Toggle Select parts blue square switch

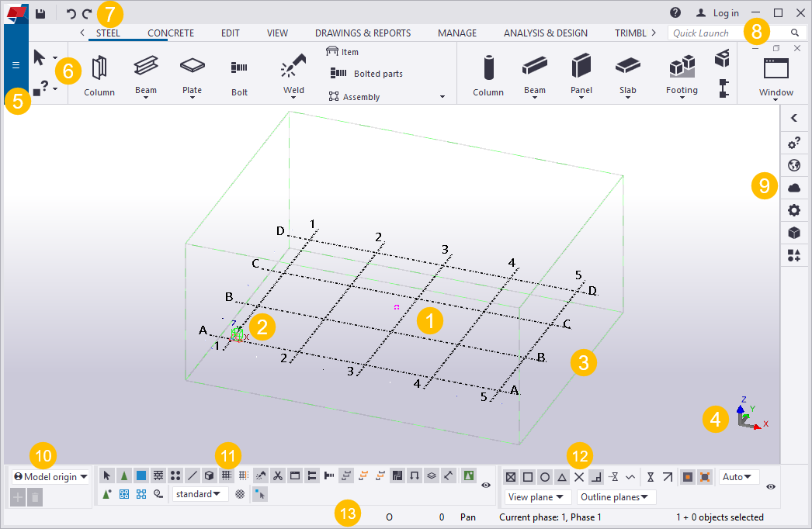coord(141,475)
